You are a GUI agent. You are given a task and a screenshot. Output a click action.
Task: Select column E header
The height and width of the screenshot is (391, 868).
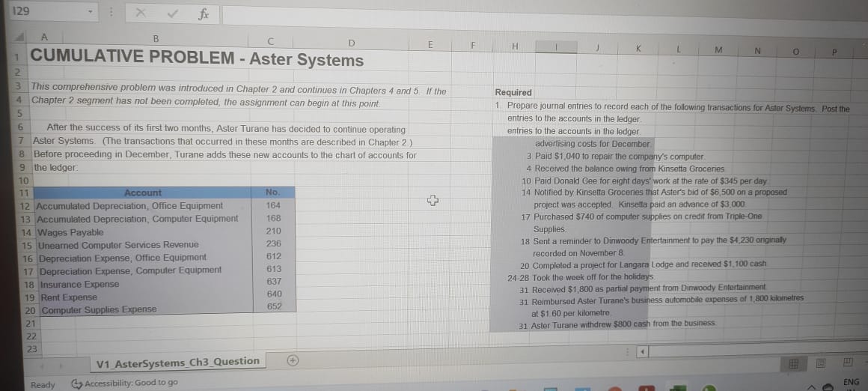[x=430, y=45]
